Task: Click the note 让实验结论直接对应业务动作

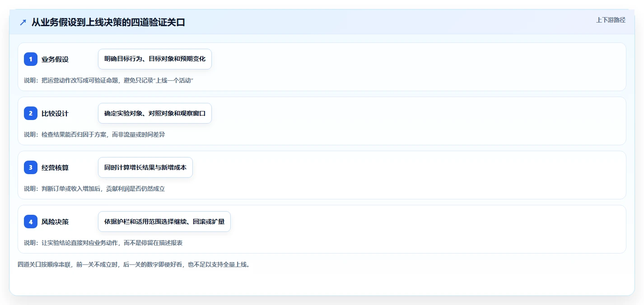Action: (x=103, y=243)
